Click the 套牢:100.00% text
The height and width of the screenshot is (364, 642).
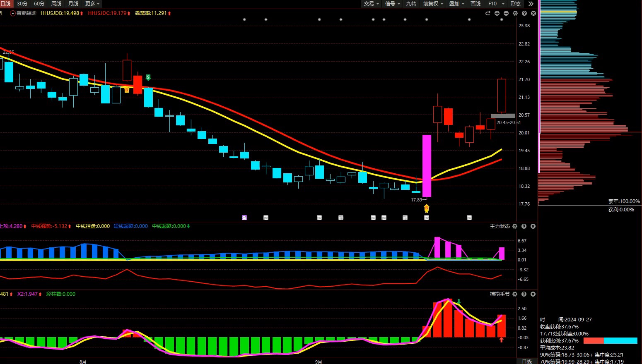point(624,201)
